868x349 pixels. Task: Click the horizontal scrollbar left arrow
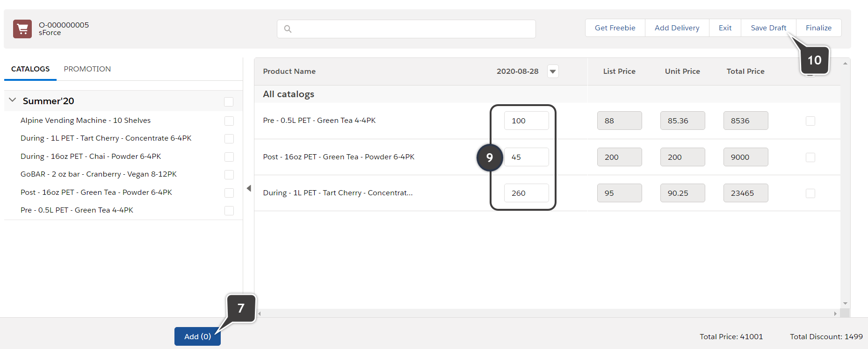(x=260, y=313)
